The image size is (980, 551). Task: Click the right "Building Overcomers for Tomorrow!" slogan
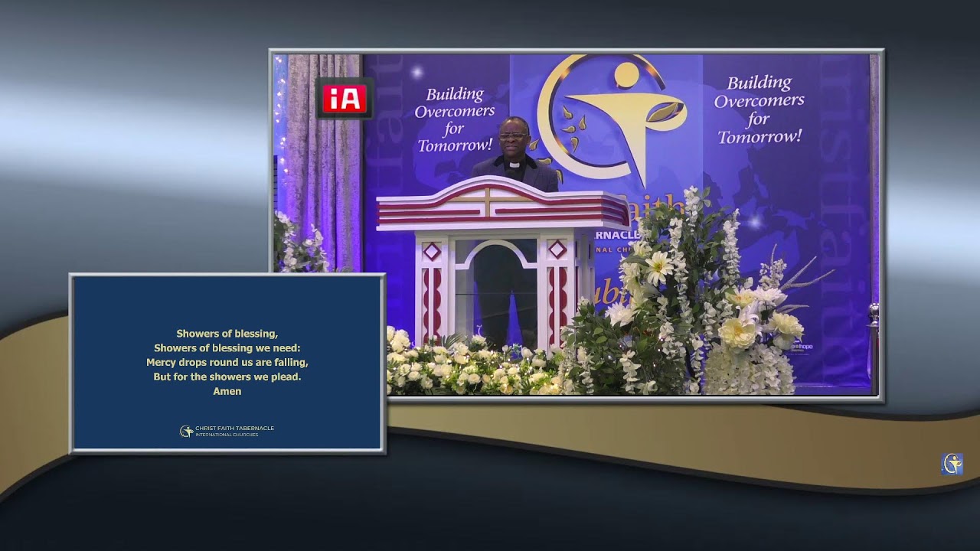(x=759, y=110)
